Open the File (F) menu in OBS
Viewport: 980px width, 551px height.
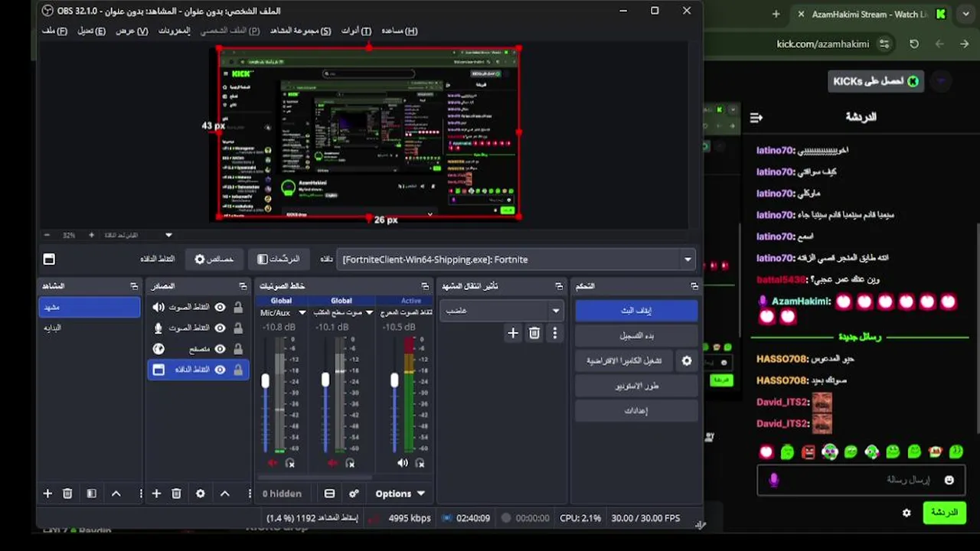(x=54, y=31)
